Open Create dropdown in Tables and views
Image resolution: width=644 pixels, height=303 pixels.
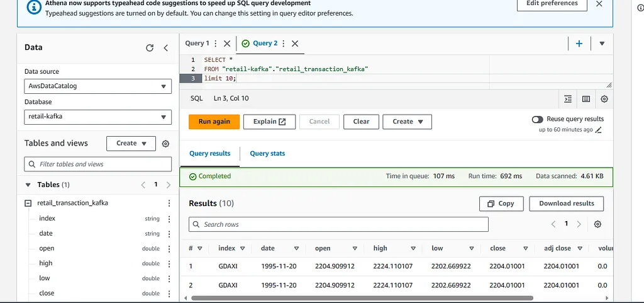pos(131,144)
